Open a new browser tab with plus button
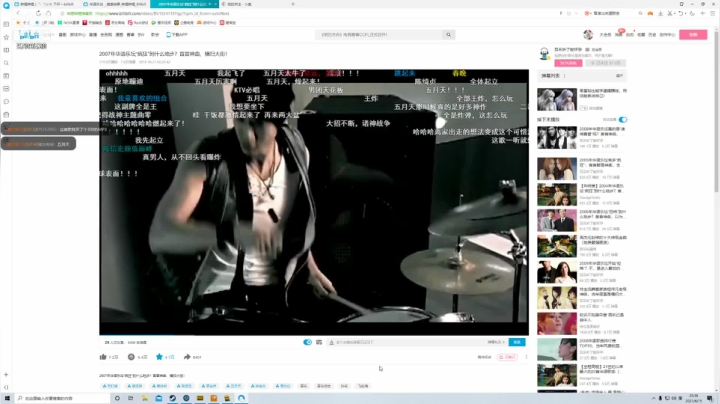 pos(293,4)
